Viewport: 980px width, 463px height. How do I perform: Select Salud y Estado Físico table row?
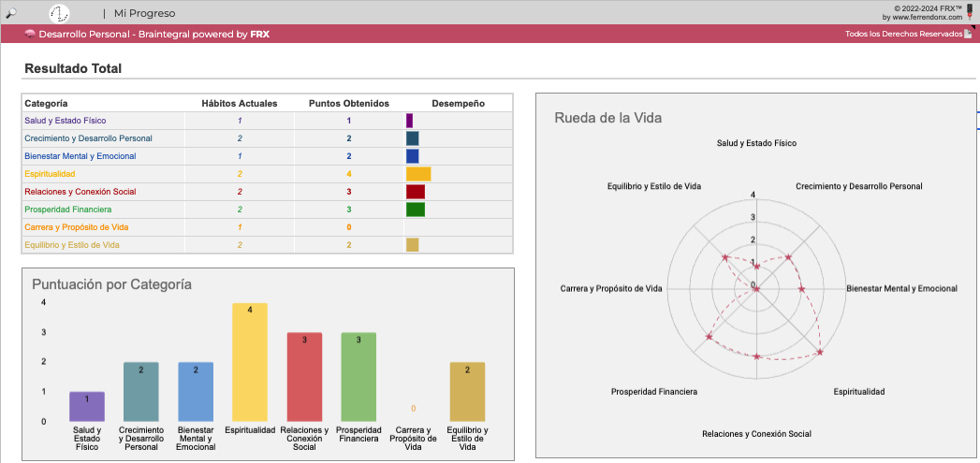point(268,121)
